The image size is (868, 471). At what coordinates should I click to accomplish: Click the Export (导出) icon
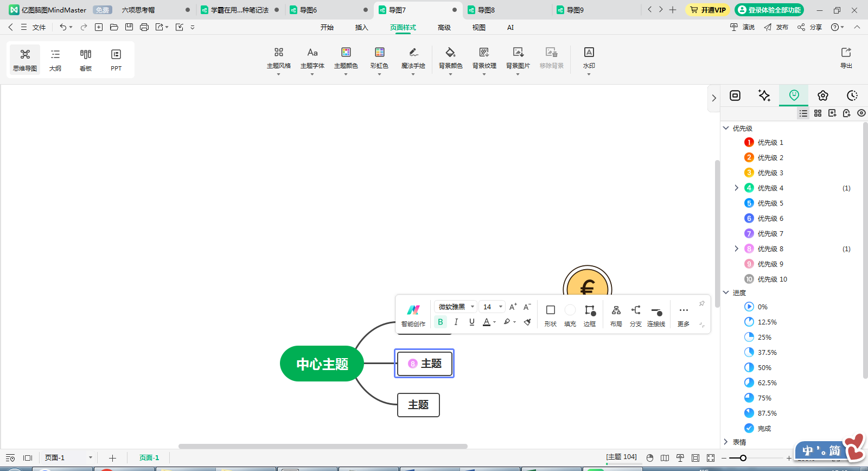pos(846,58)
